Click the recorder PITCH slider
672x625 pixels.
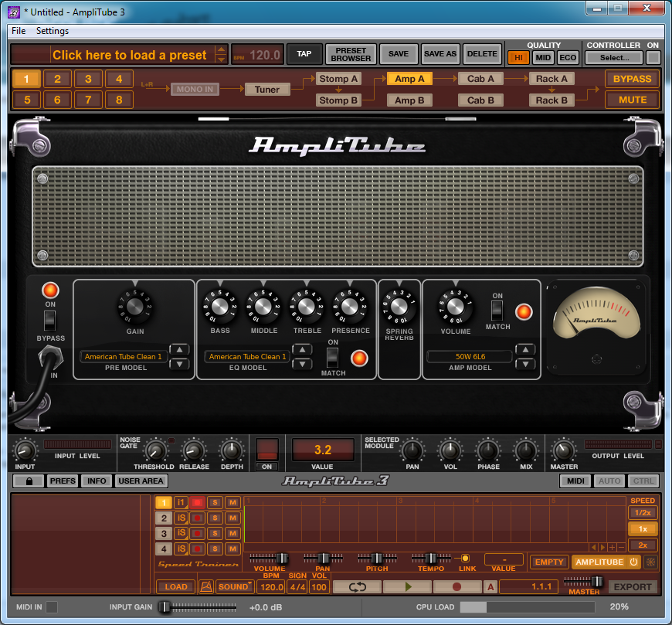click(377, 558)
